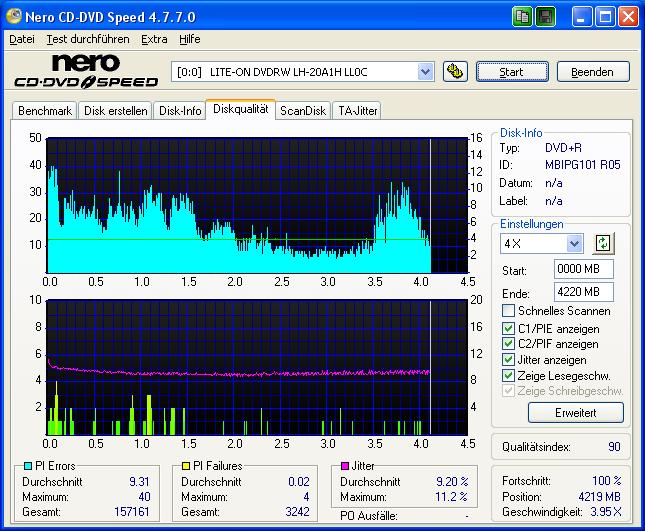Click the Typ value DVD+R
645x531 pixels.
click(x=563, y=148)
